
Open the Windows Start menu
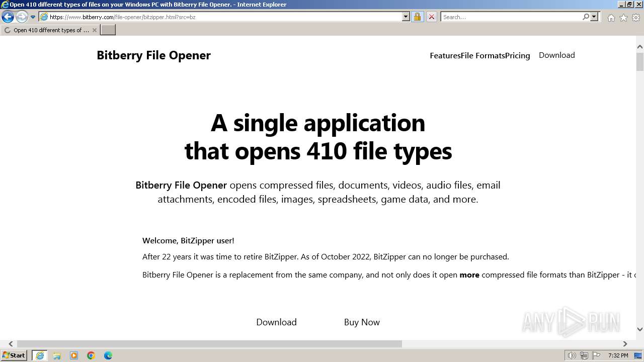tap(14, 355)
